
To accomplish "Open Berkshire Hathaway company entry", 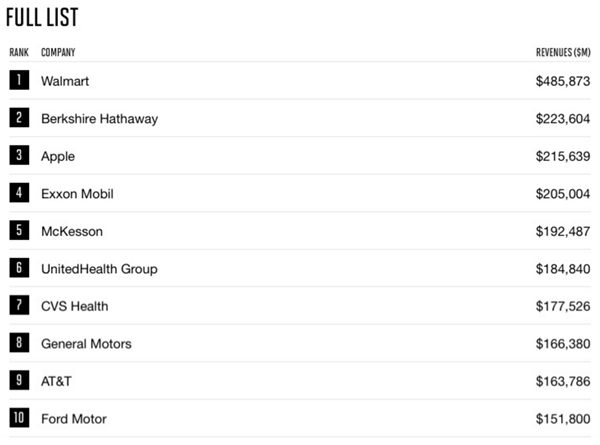I will point(99,119).
